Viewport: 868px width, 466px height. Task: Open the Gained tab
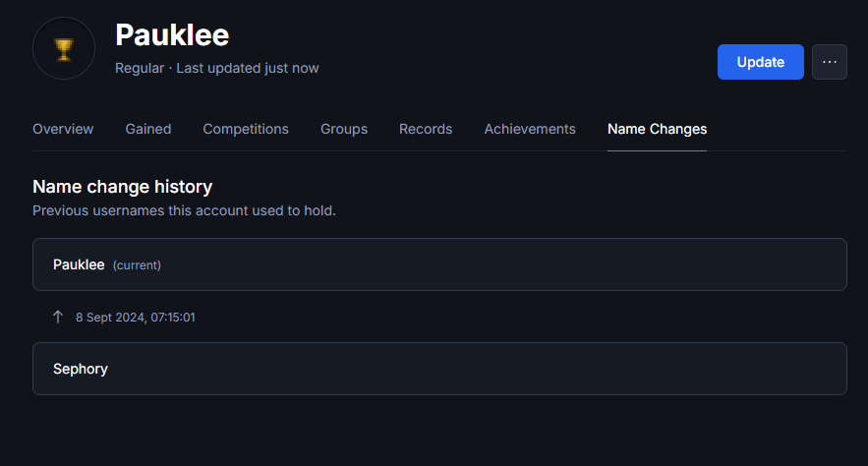click(x=148, y=129)
